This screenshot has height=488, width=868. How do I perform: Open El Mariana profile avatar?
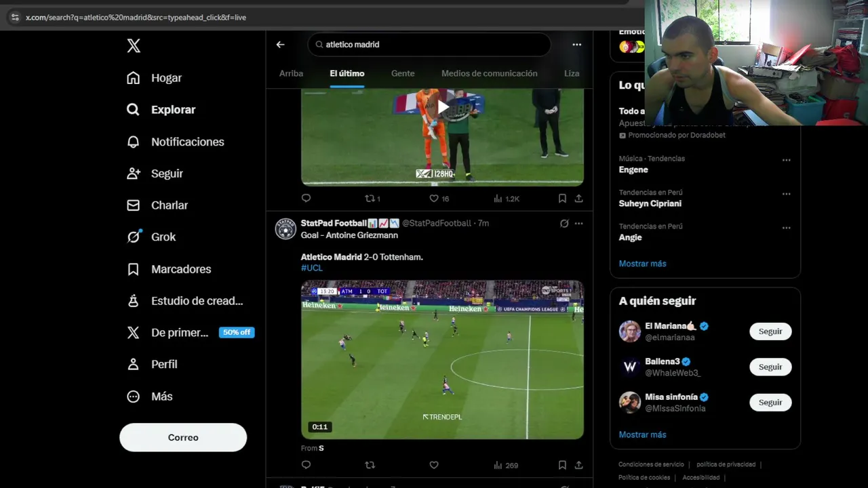coord(630,331)
